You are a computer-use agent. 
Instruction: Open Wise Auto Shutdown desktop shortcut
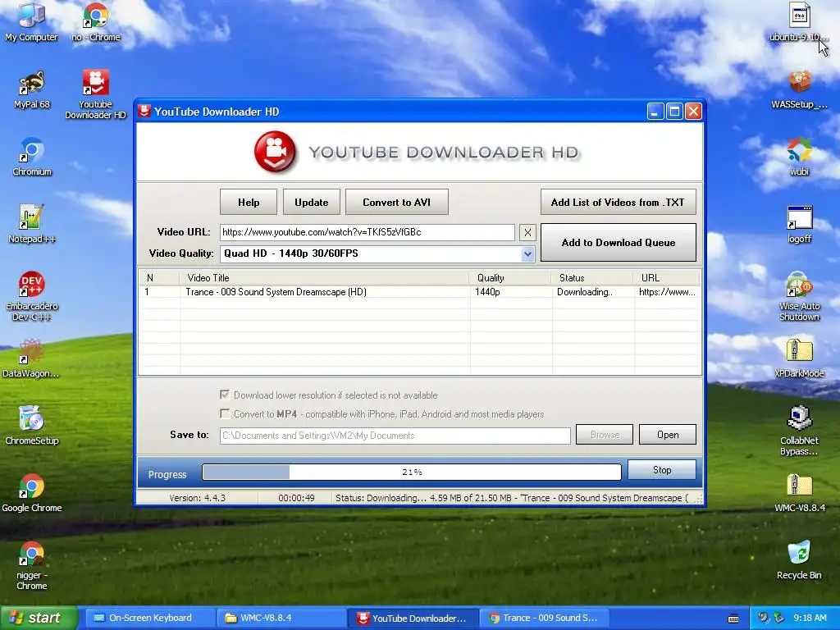(799, 295)
